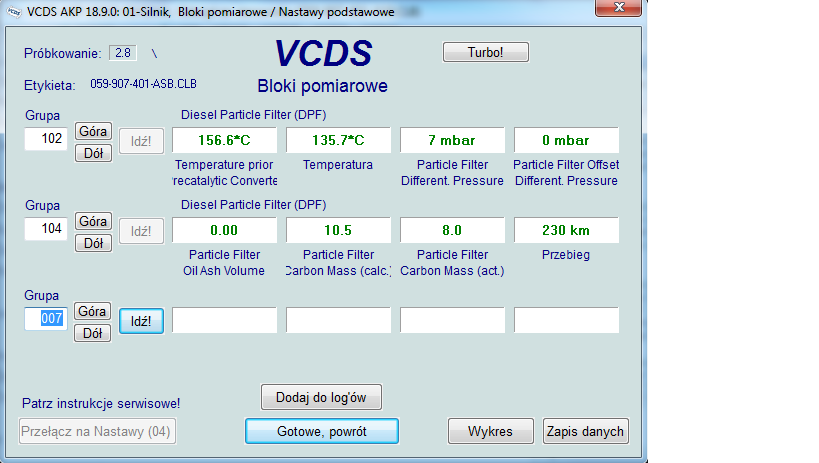Select the 156.6°C temperature value field

coord(224,141)
